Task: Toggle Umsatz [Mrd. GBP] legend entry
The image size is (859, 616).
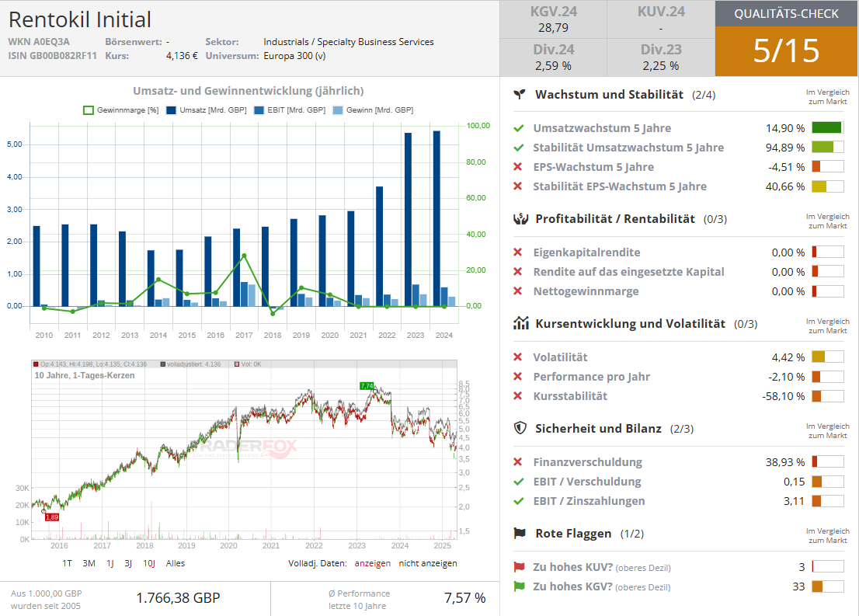Action: coord(206,110)
